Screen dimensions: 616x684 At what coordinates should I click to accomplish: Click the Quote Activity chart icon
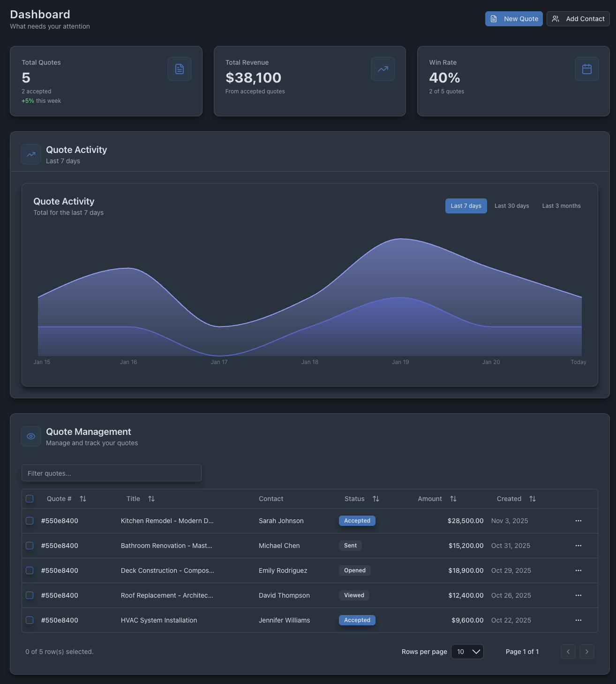(30, 154)
